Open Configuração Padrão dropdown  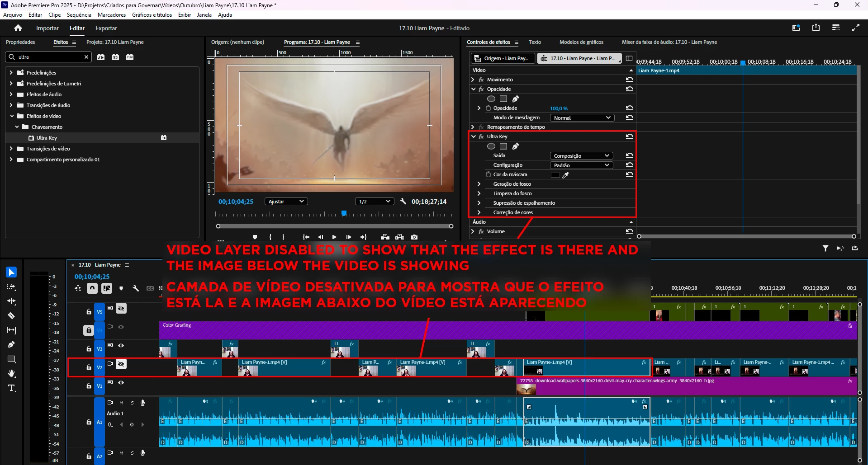[582, 165]
